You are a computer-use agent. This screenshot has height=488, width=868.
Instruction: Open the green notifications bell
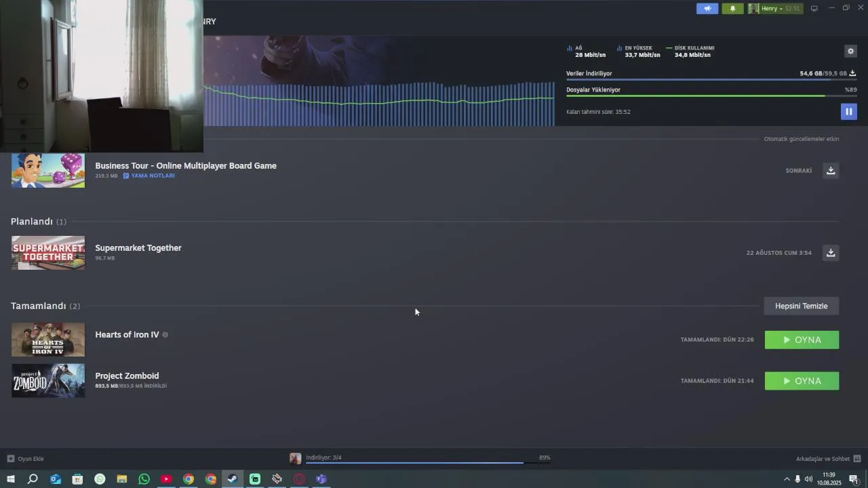(732, 9)
